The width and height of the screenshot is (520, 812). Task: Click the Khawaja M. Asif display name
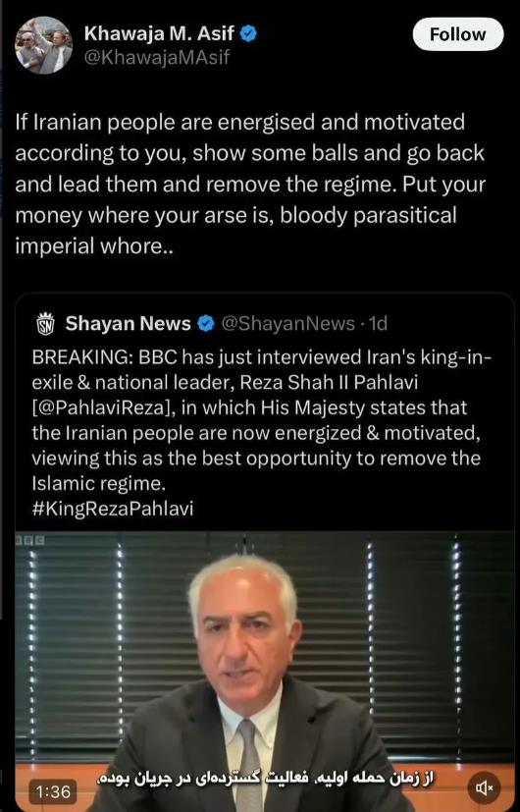[x=159, y=33]
